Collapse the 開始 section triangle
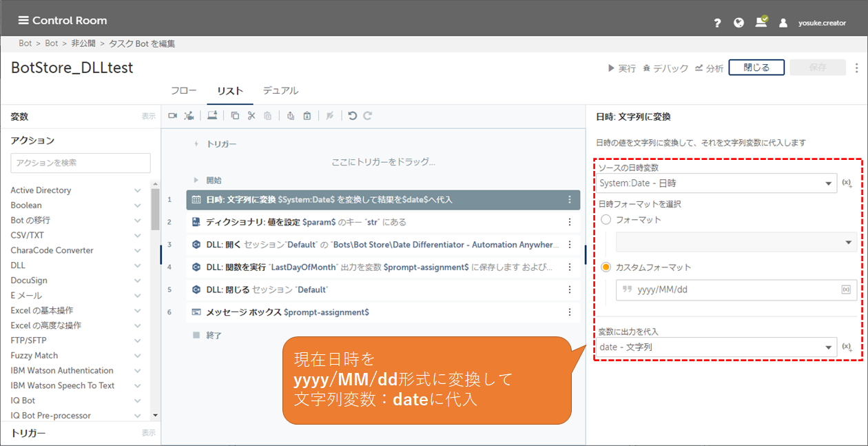 pos(196,180)
